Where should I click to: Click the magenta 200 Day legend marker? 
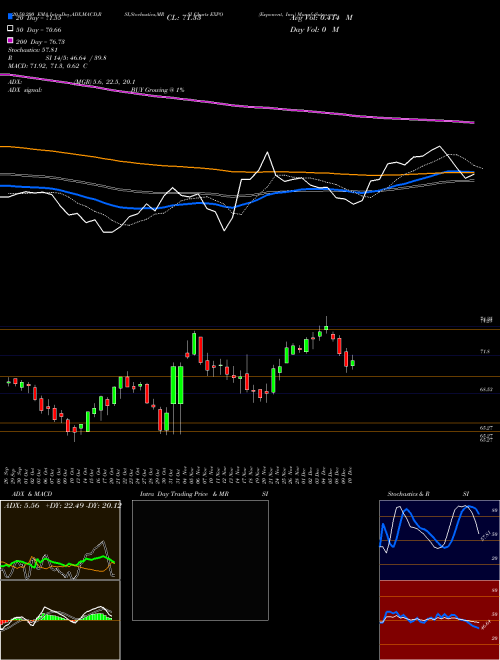point(10,41)
